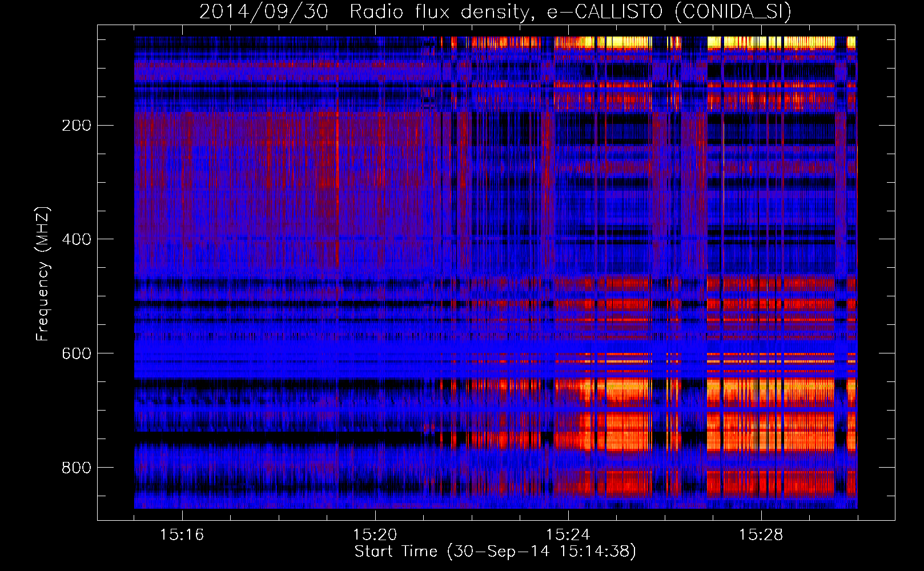Click the 15:20 time tick label
This screenshot has width=924, height=571.
[375, 534]
